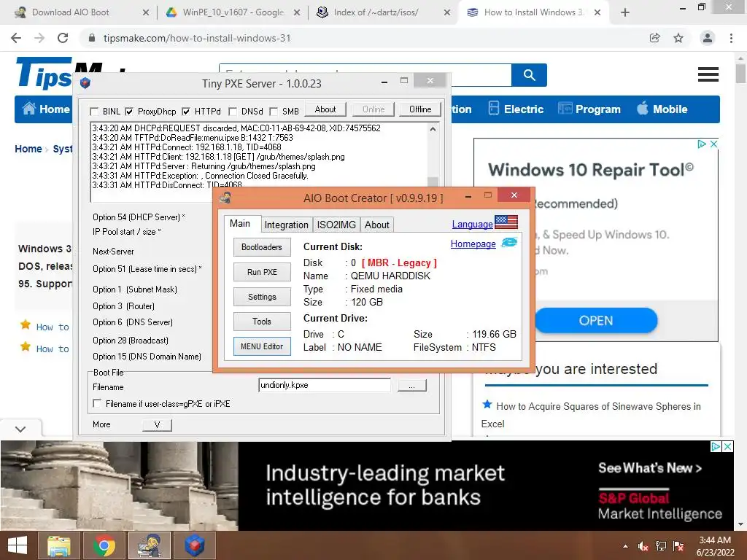Browse boot file with the ... button

pos(411,385)
